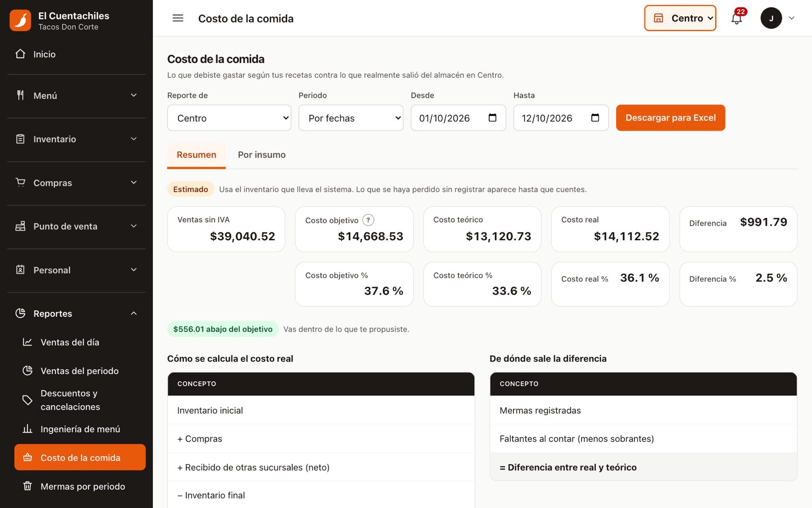Click the Costo teórico $13,120.73 value

tap(498, 236)
